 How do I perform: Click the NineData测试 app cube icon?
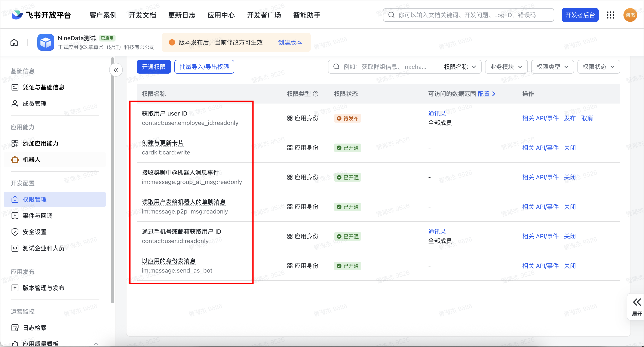(46, 43)
